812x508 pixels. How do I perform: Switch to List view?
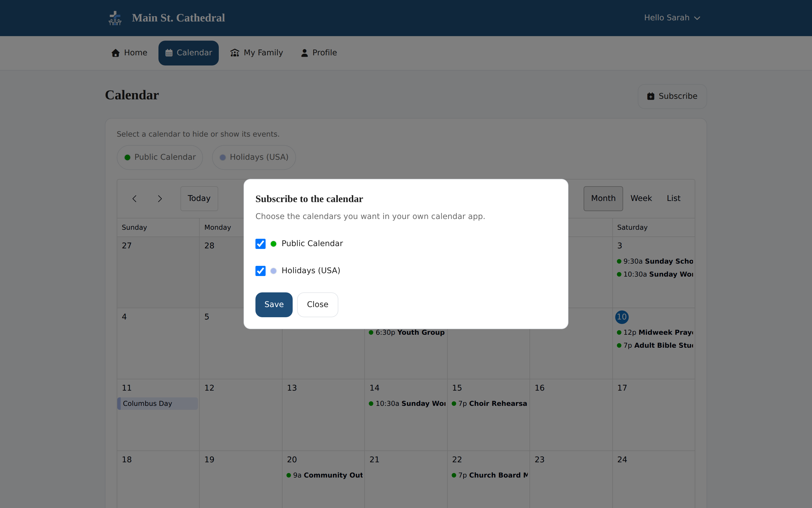tap(673, 199)
